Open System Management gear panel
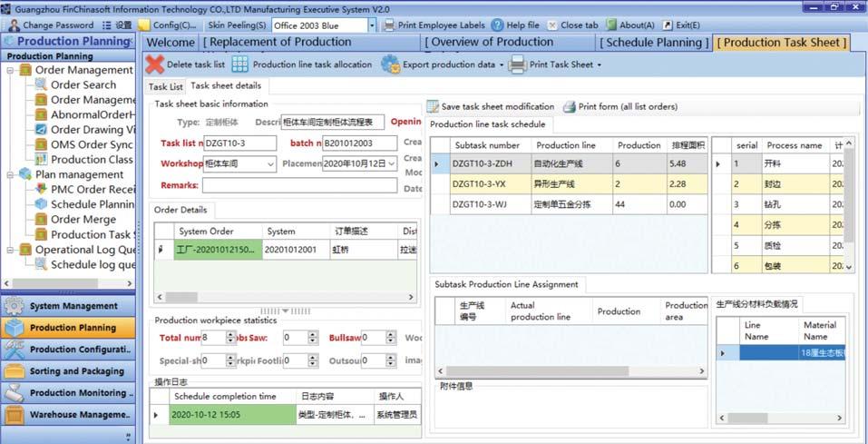The width and height of the screenshot is (868, 444). (x=68, y=306)
